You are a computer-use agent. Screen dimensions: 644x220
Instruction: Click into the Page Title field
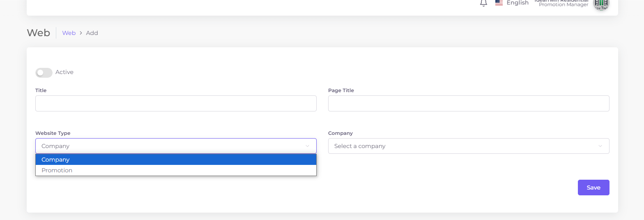468,104
